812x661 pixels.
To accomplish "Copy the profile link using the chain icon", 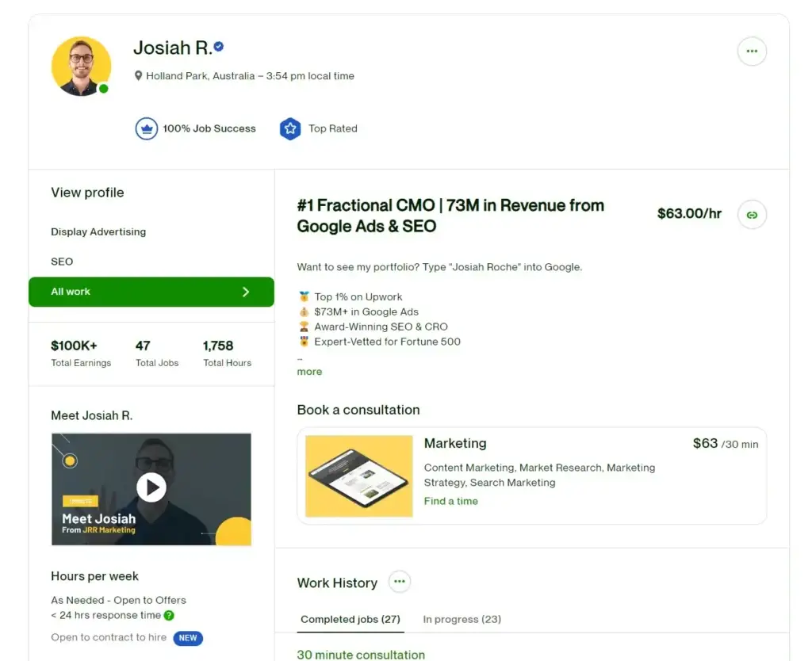I will (751, 215).
